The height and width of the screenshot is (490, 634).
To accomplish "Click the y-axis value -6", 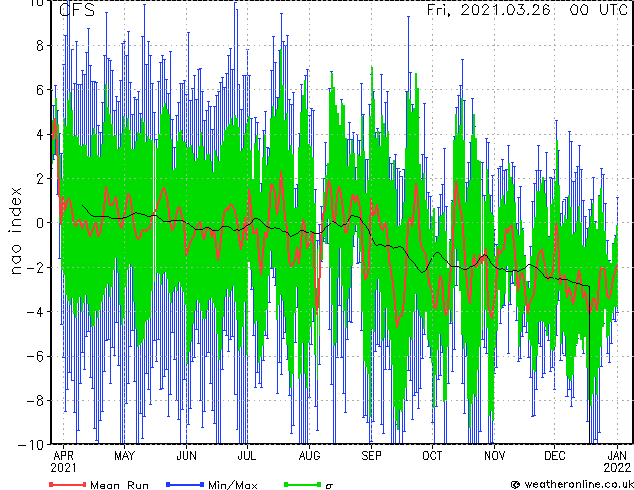I will (35, 356).
